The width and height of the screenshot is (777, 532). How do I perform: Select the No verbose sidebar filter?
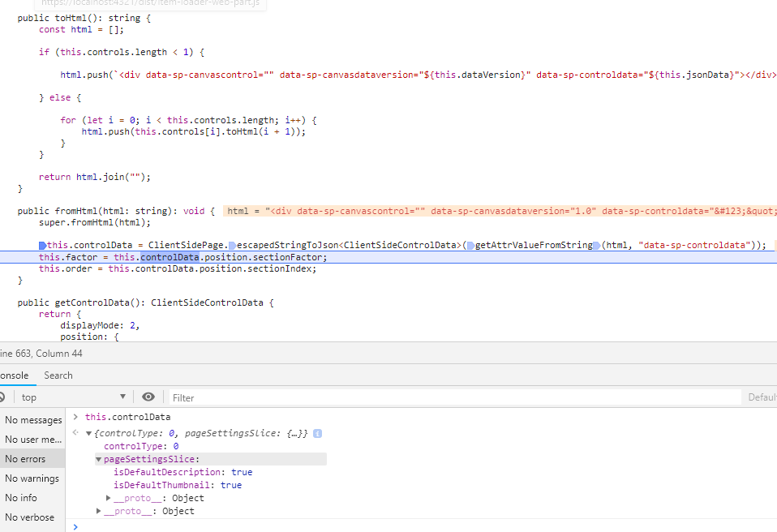pyautogui.click(x=32, y=517)
